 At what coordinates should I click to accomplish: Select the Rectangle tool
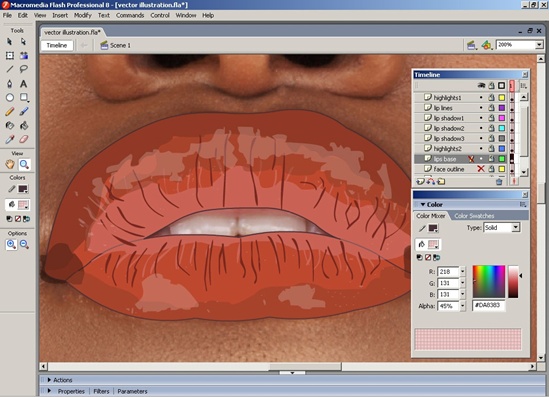[23, 97]
